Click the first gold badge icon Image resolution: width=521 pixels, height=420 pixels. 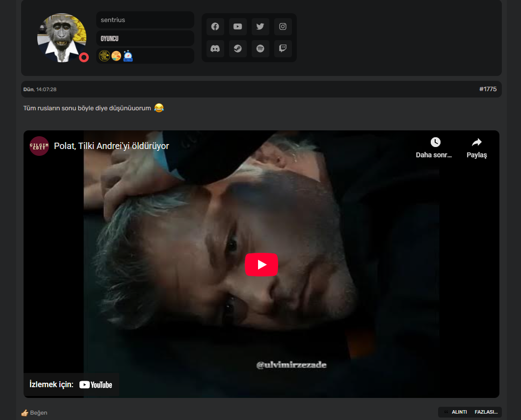pos(104,56)
